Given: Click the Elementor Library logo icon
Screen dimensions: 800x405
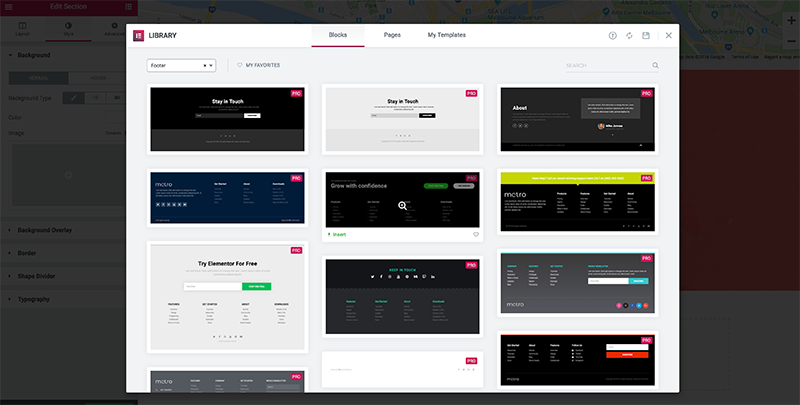Looking at the screenshot, I should click(138, 35).
